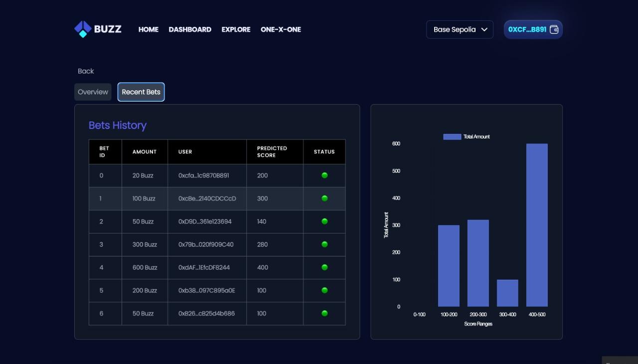The width and height of the screenshot is (638, 364).
Task: Click green status dot for bet 2
Action: coord(324,221)
